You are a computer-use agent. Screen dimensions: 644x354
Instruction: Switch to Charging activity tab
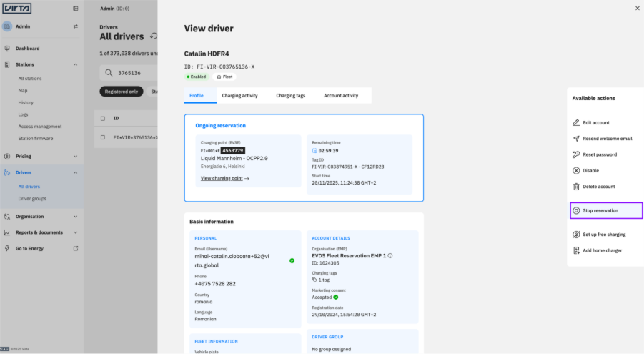tap(240, 95)
